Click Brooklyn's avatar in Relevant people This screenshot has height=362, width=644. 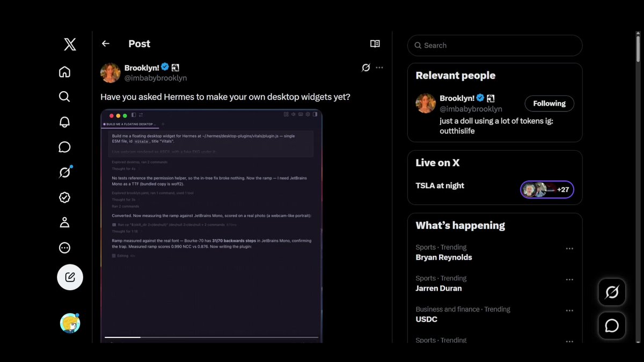(426, 104)
